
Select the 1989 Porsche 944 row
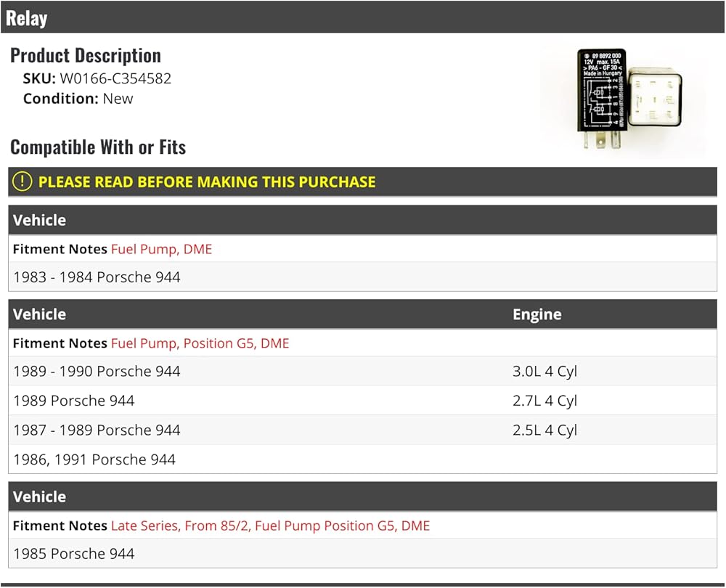362,401
